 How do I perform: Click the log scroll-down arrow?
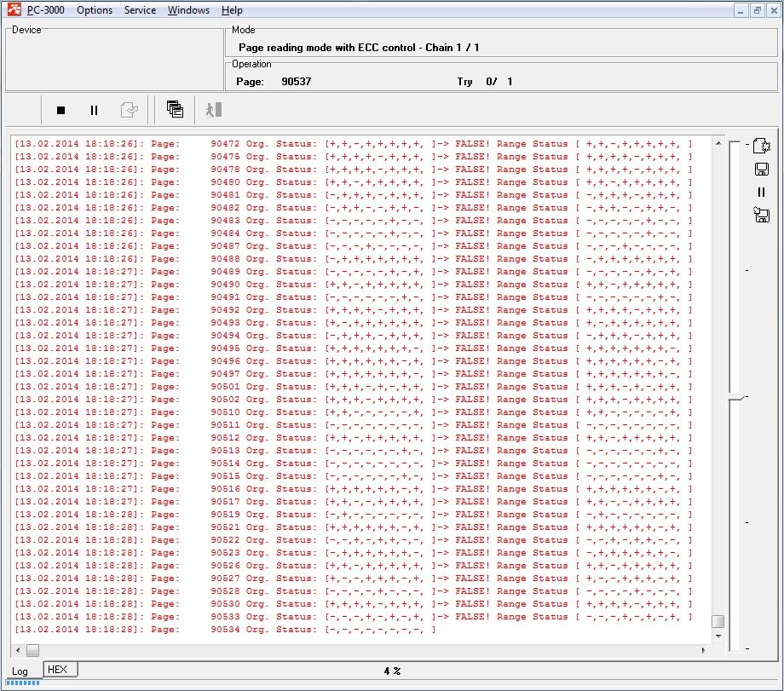(718, 636)
